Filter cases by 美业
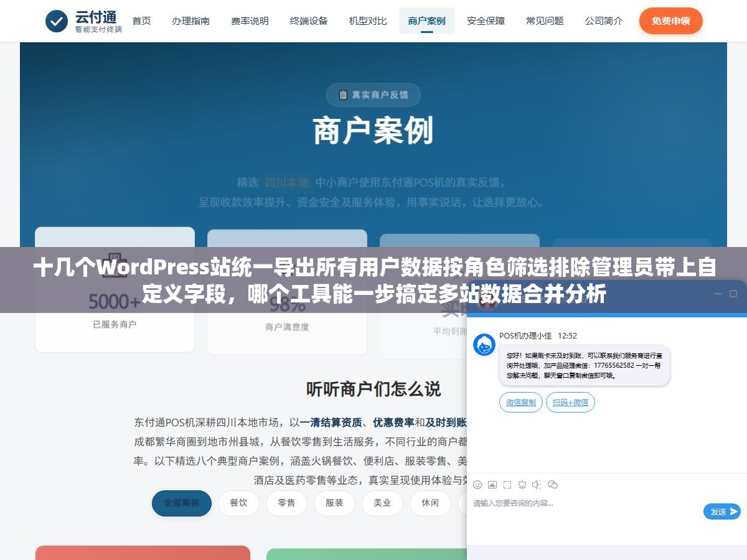Image resolution: width=747 pixels, height=560 pixels. click(382, 503)
